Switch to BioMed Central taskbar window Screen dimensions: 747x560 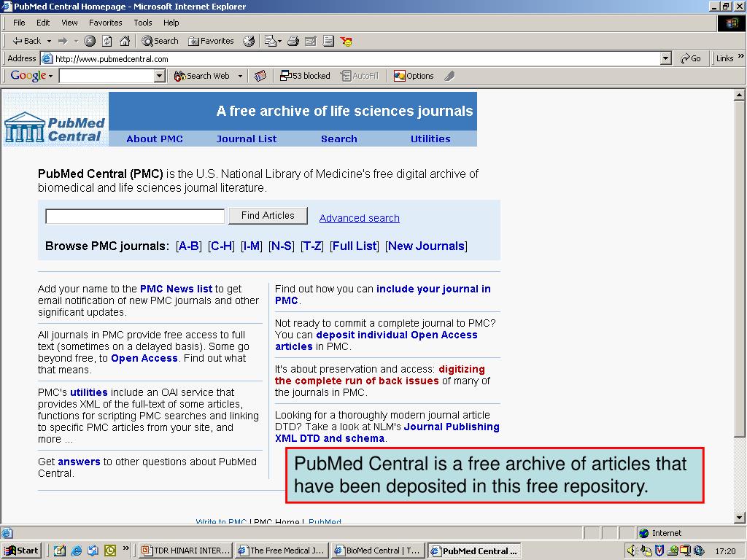(377, 551)
